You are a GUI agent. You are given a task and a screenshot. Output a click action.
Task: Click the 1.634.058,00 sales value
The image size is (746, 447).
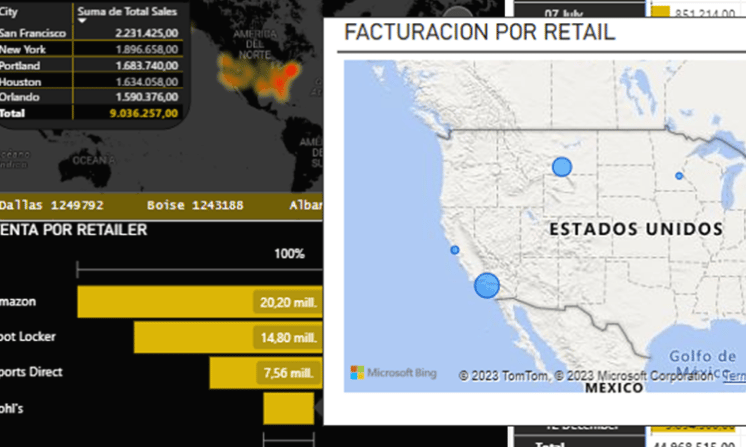147,82
